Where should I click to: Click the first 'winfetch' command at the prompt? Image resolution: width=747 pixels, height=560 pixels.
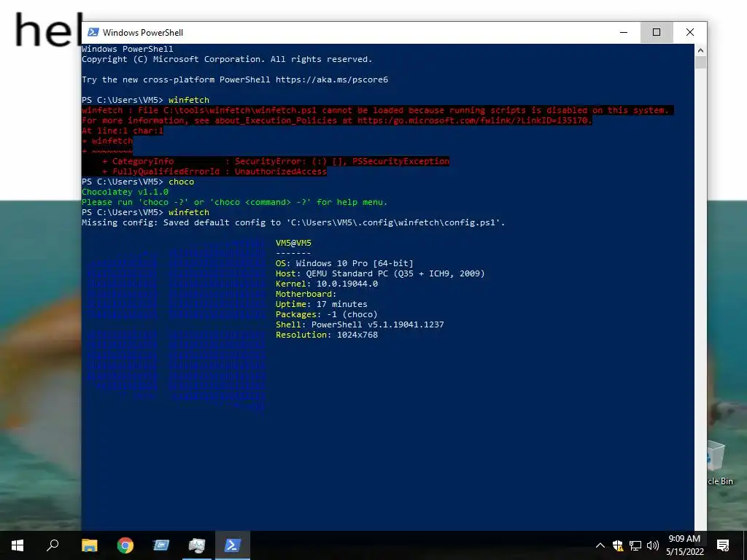point(189,100)
